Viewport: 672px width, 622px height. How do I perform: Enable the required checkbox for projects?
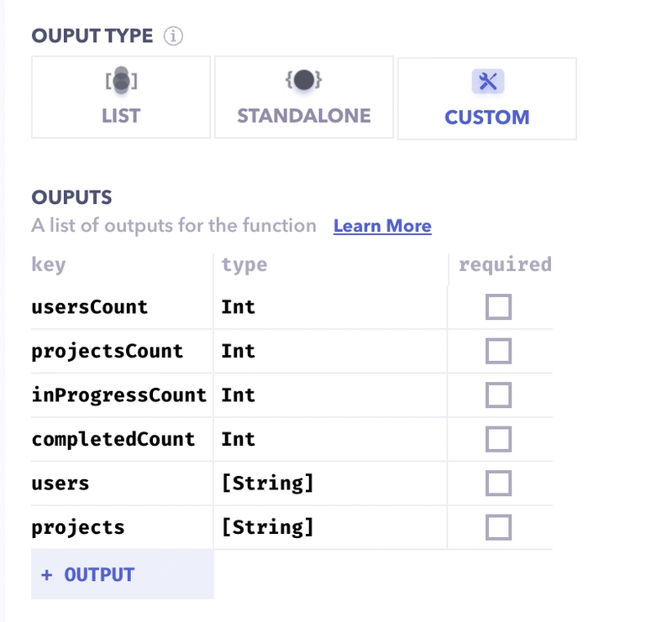[498, 527]
